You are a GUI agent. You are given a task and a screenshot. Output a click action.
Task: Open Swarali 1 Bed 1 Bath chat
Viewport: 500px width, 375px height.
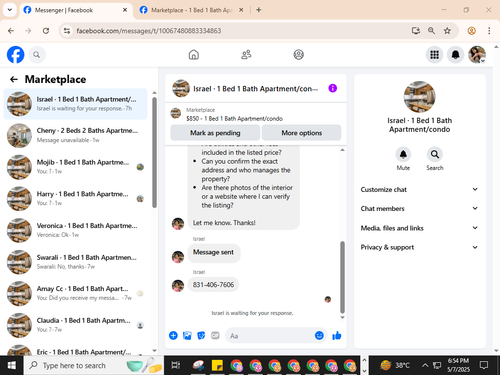75,262
